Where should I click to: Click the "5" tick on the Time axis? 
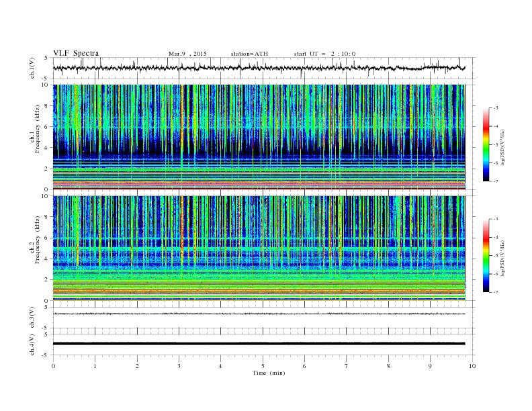[x=263, y=366]
